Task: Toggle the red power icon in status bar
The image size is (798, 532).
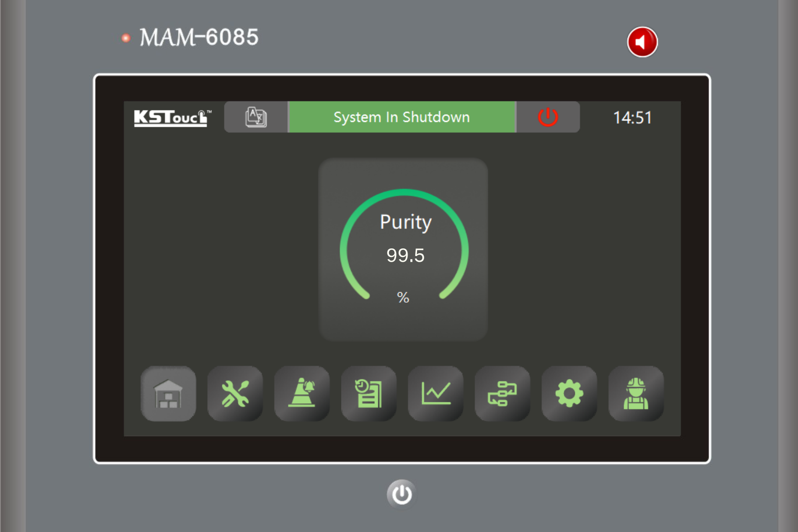Action: [548, 117]
